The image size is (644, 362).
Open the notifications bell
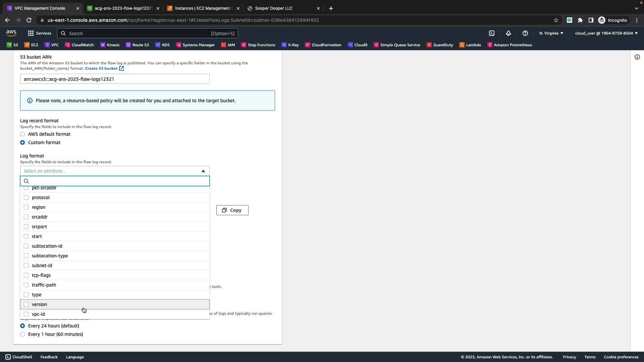[x=508, y=33]
